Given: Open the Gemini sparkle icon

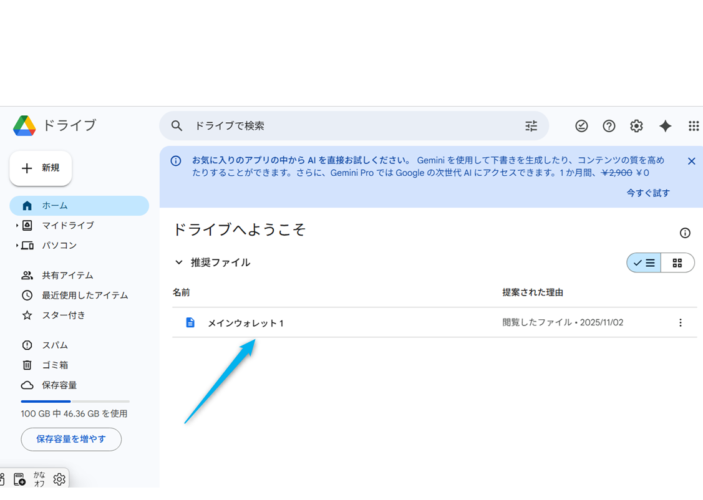Looking at the screenshot, I should pyautogui.click(x=665, y=126).
